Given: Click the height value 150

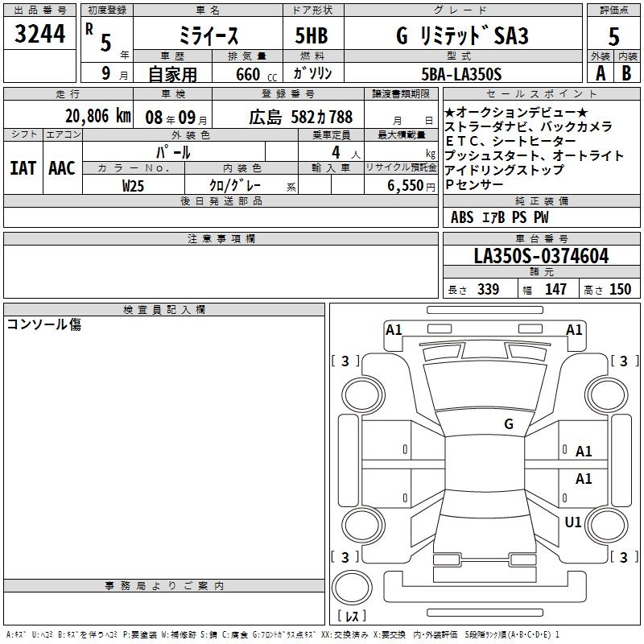Looking at the screenshot, I should tap(620, 290).
